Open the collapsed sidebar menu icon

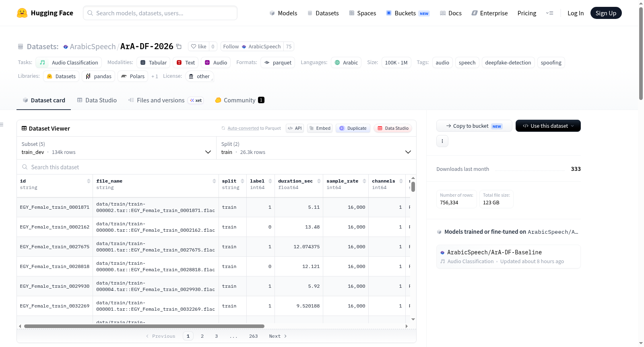[x=2, y=125]
